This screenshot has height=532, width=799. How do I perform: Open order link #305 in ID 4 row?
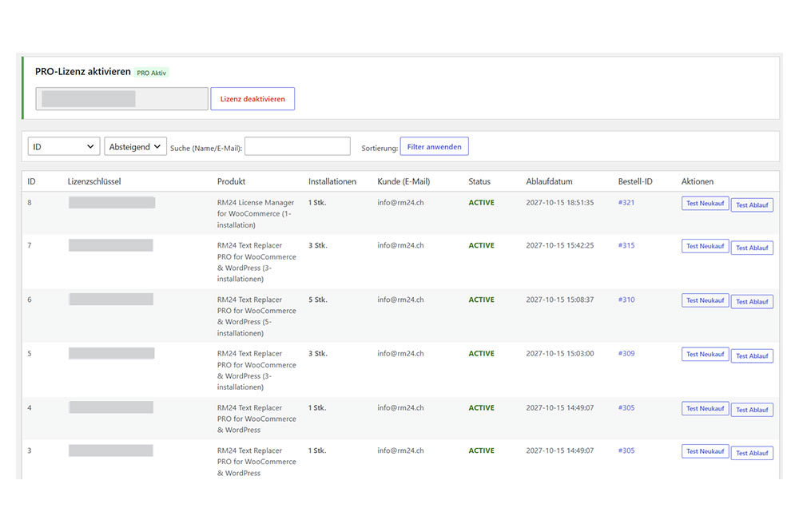coord(626,407)
